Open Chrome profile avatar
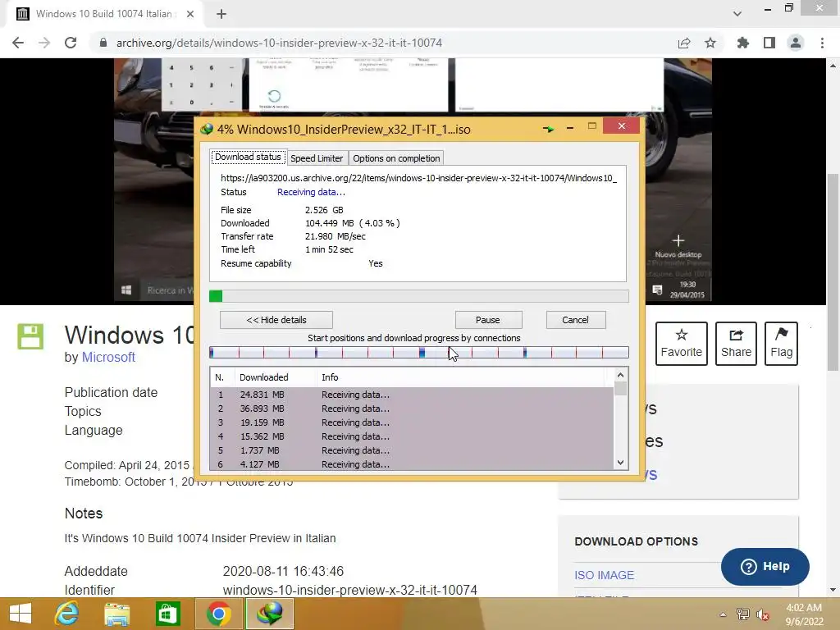Image resolution: width=840 pixels, height=630 pixels. pyautogui.click(x=796, y=43)
